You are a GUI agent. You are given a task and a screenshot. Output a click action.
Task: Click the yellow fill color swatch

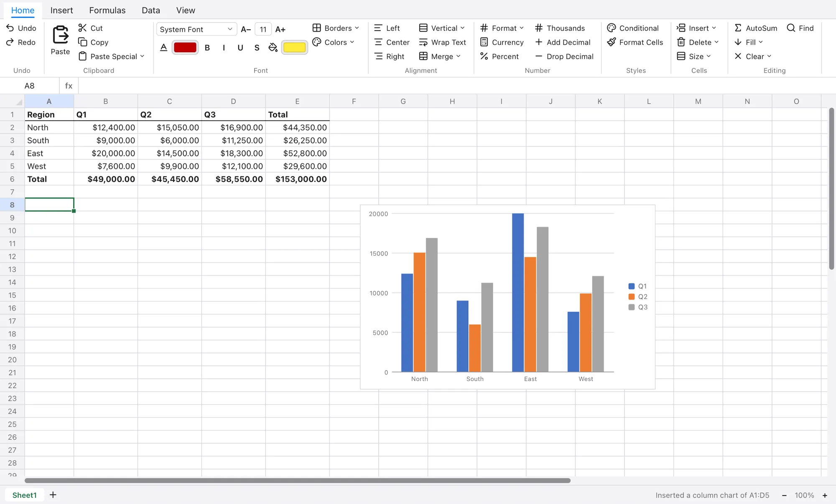pos(295,48)
